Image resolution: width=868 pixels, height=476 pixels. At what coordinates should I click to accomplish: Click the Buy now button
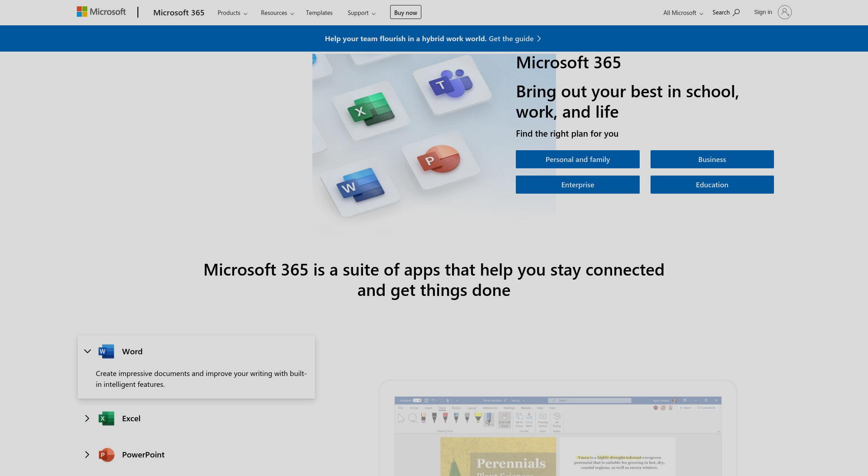(406, 12)
